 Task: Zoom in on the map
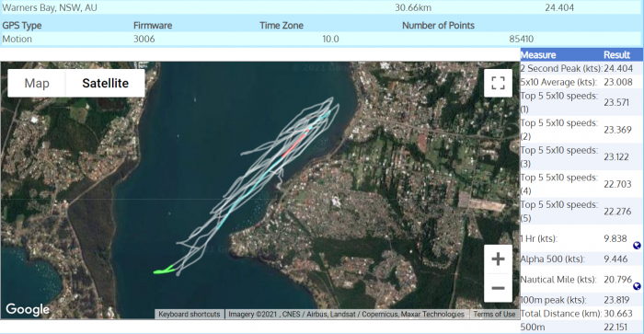click(x=498, y=259)
